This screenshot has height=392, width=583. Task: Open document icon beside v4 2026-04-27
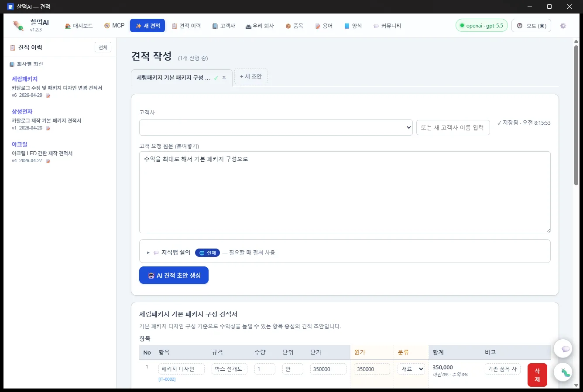[x=48, y=161]
